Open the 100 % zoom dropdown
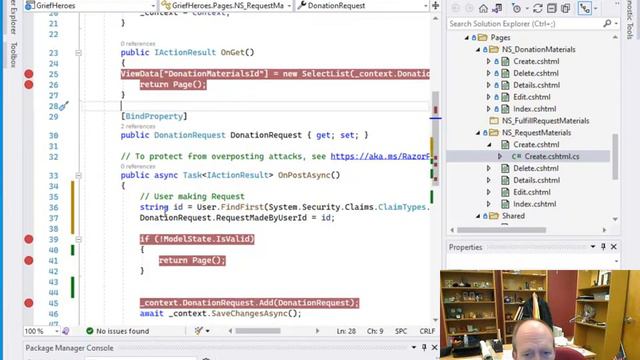The height and width of the screenshot is (360, 640). pos(56,331)
